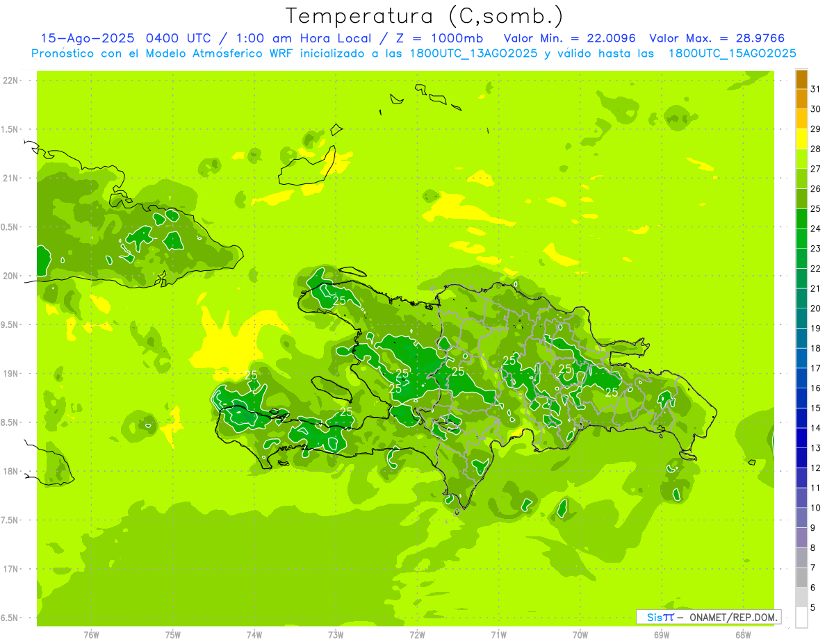Pick the green colorbar swatch between 24 and 25

click(801, 219)
